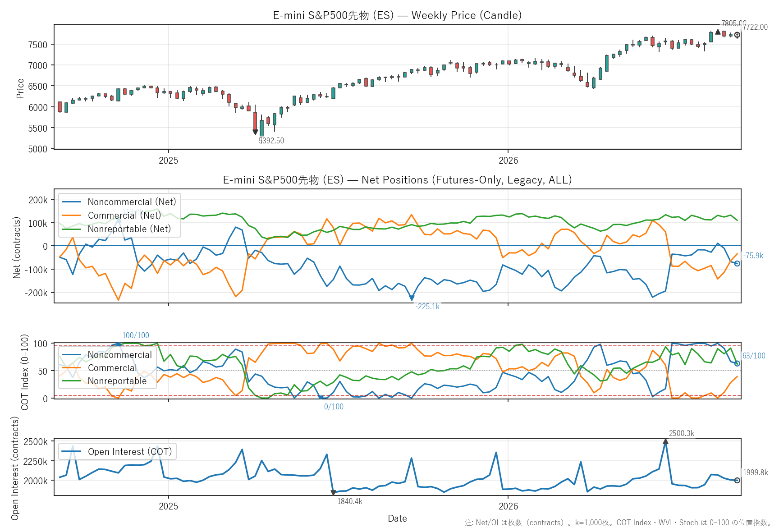This screenshot has width=779, height=532.
Task: Click the 2250k tick on the Open Interest axis
Action: (x=36, y=461)
